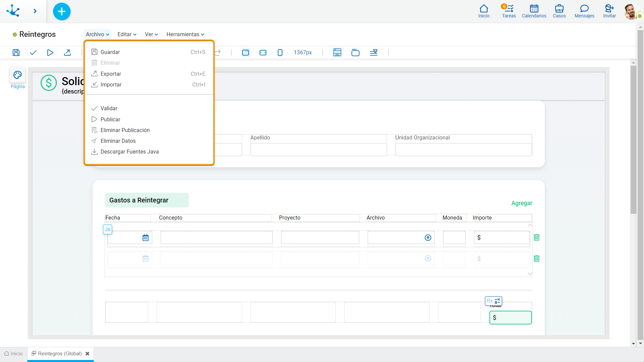The image size is (644, 362).
Task: Click delete icon on first expense row
Action: (x=537, y=237)
